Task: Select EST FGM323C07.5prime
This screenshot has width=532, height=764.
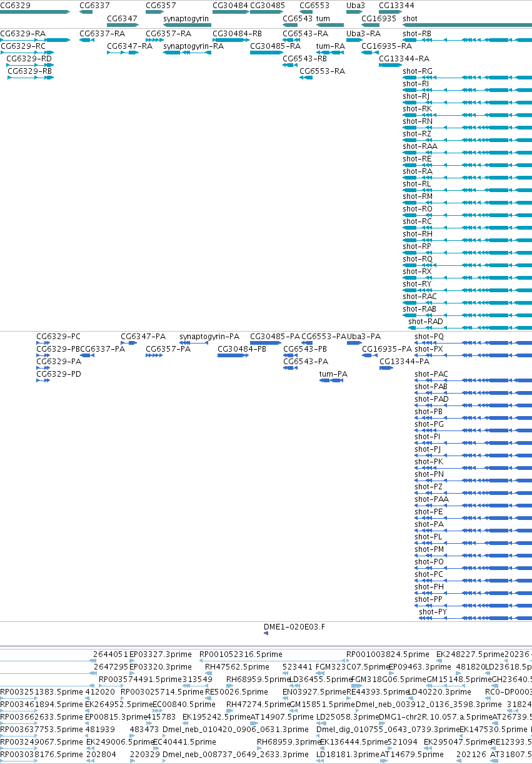Action: [351, 666]
